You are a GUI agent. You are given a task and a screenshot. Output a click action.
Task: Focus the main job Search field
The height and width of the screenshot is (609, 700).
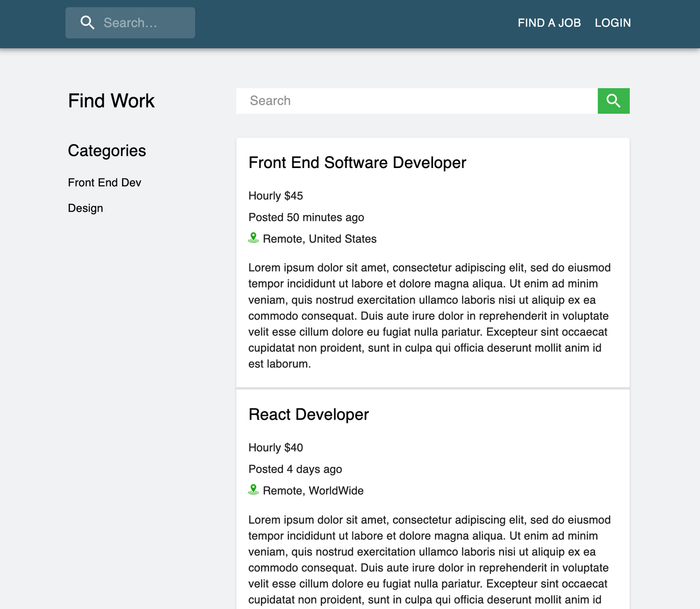click(x=417, y=101)
